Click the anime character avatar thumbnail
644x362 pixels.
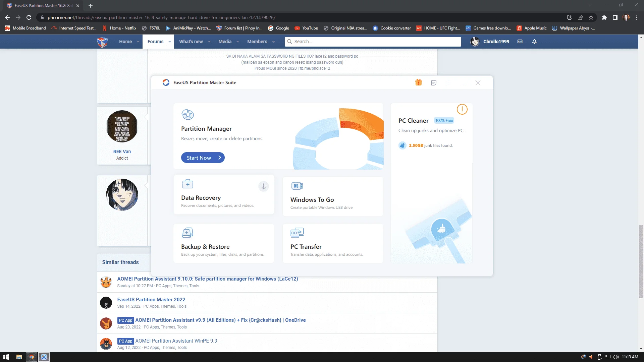122,194
